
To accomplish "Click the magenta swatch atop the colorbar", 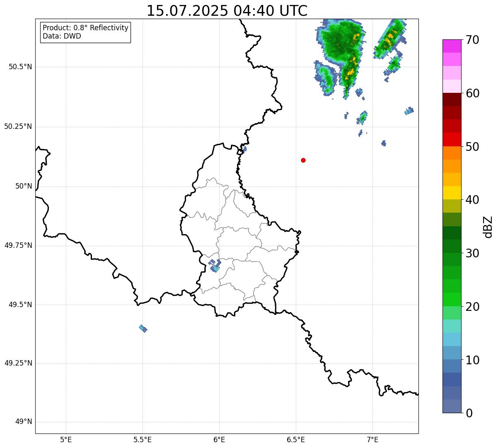I will [452, 46].
